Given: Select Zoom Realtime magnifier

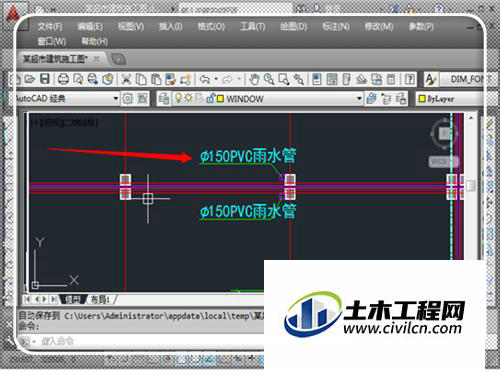Looking at the screenshot, I should pyautogui.click(x=269, y=79).
